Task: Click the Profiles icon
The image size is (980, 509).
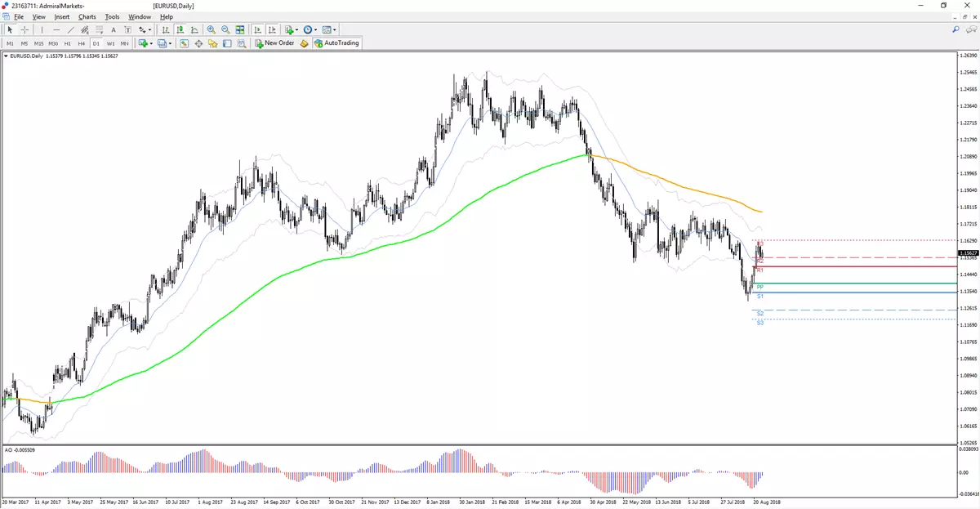Action: coord(162,43)
